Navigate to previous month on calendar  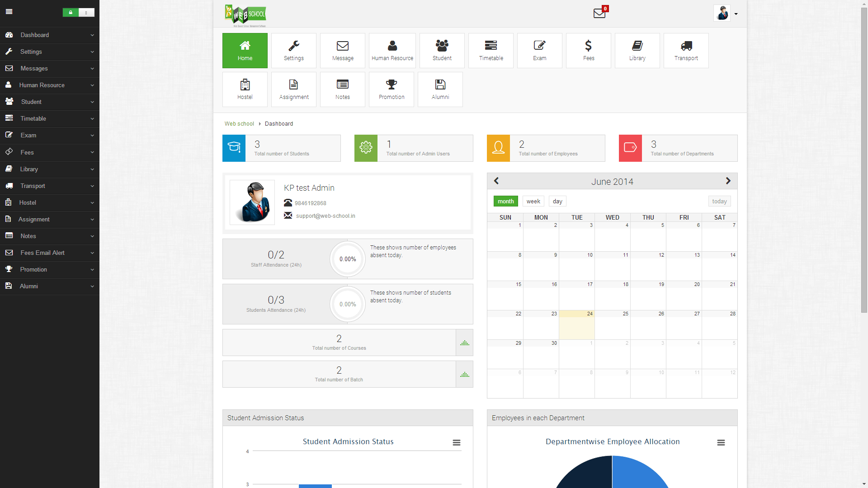click(496, 181)
